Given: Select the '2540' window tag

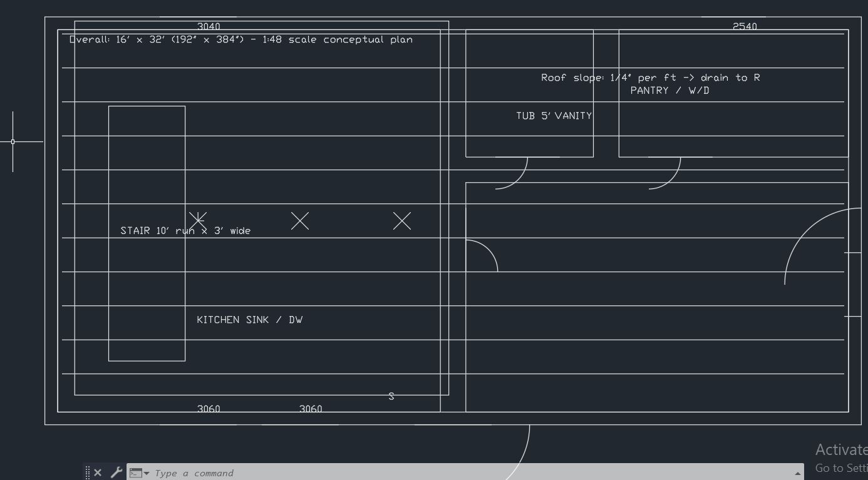Looking at the screenshot, I should click(x=745, y=26).
